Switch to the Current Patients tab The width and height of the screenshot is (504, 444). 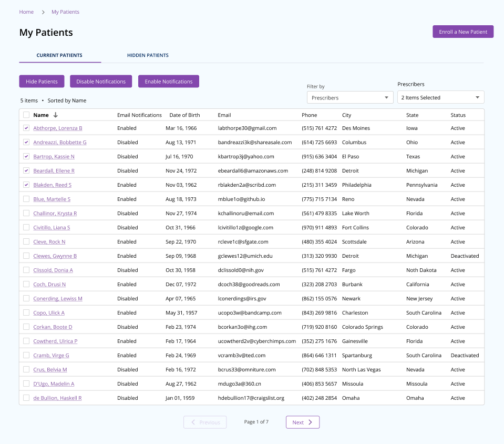click(x=60, y=55)
